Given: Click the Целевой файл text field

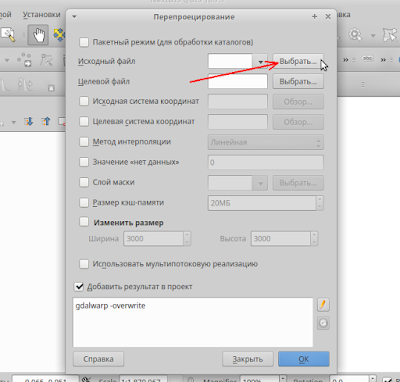Looking at the screenshot, I should pyautogui.click(x=238, y=81).
